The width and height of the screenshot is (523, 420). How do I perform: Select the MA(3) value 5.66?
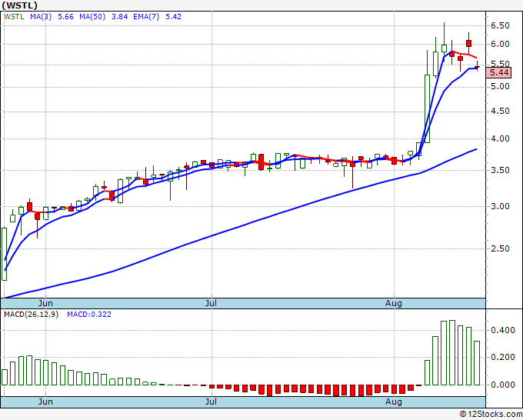tap(65, 17)
